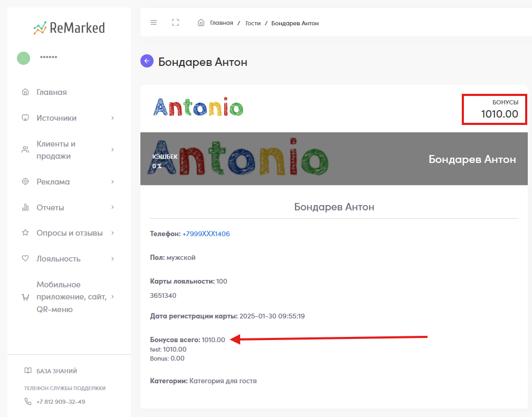
Task: Expand the Мобильное приложение chevron
Action: pyautogui.click(x=112, y=297)
